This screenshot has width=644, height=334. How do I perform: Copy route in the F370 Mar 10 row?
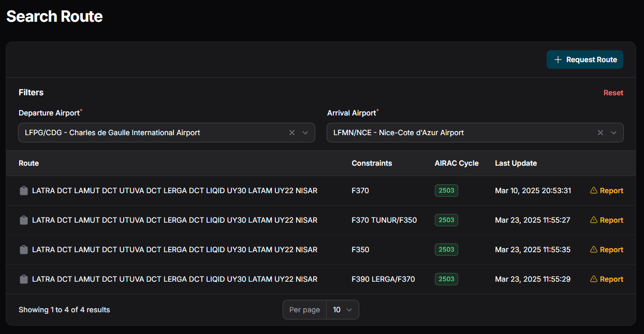(23, 191)
